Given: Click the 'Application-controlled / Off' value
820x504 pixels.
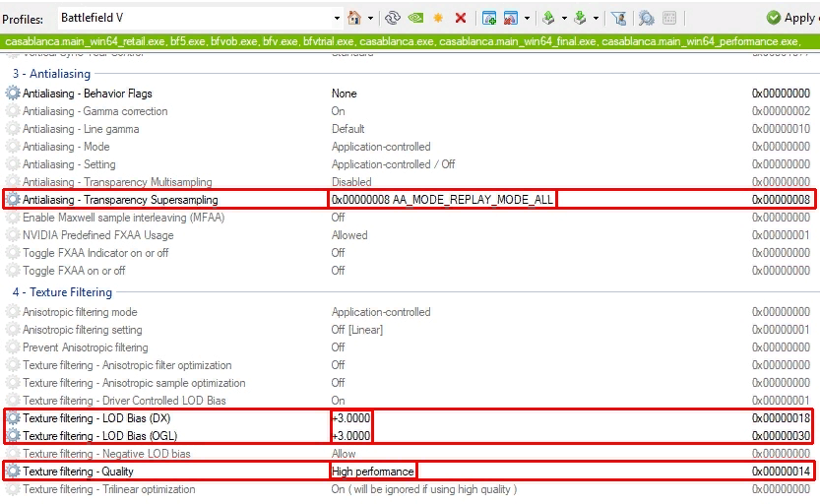Looking at the screenshot, I should click(x=394, y=164).
